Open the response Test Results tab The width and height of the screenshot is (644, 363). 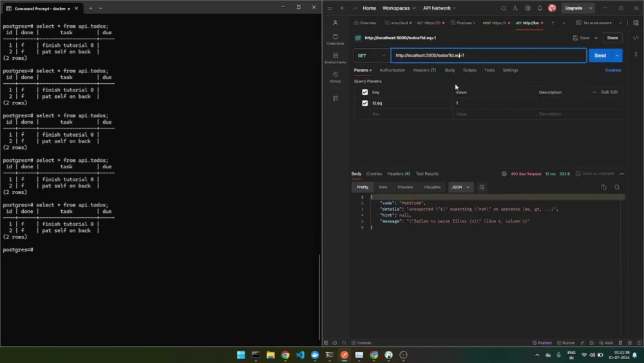tap(427, 174)
